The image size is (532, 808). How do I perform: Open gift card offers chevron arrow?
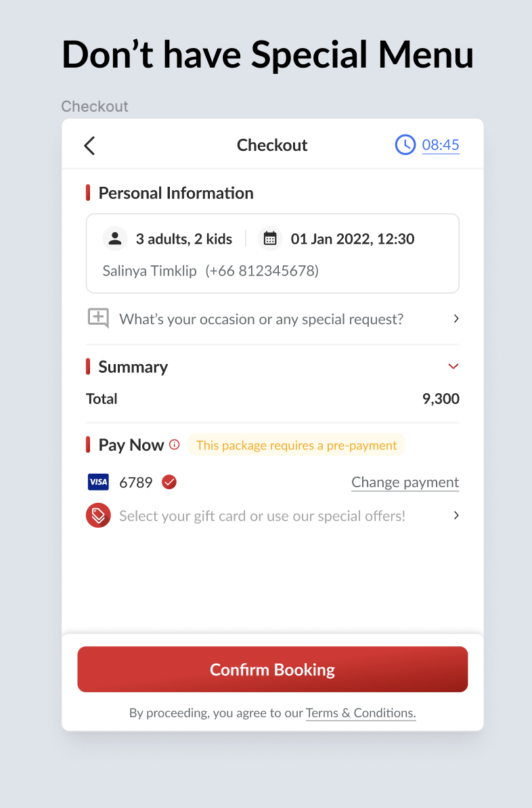tap(456, 516)
